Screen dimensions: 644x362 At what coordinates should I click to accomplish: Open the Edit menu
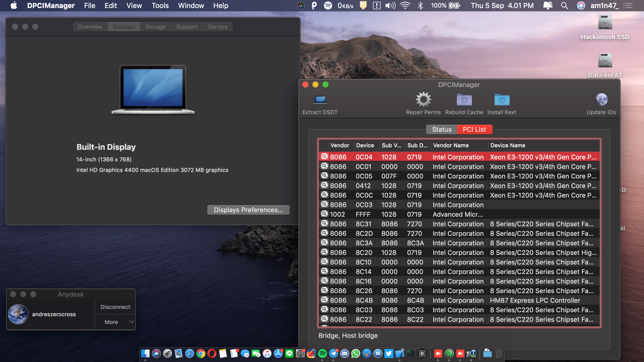coord(111,6)
